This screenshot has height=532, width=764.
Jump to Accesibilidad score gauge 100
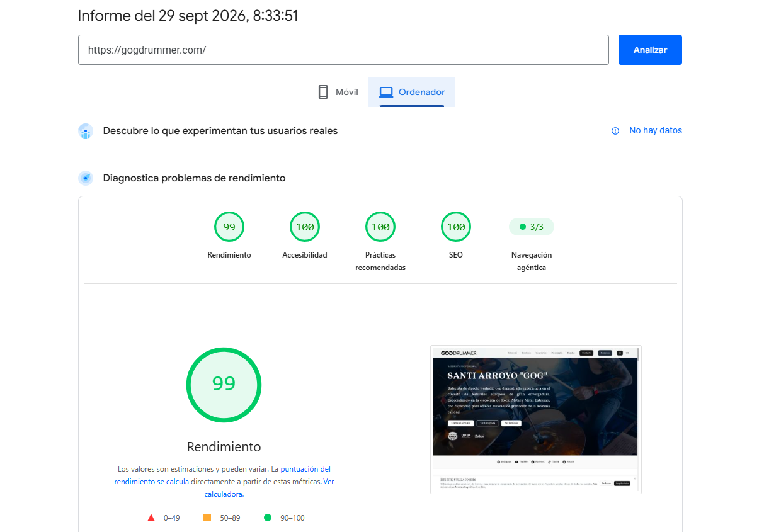click(305, 227)
